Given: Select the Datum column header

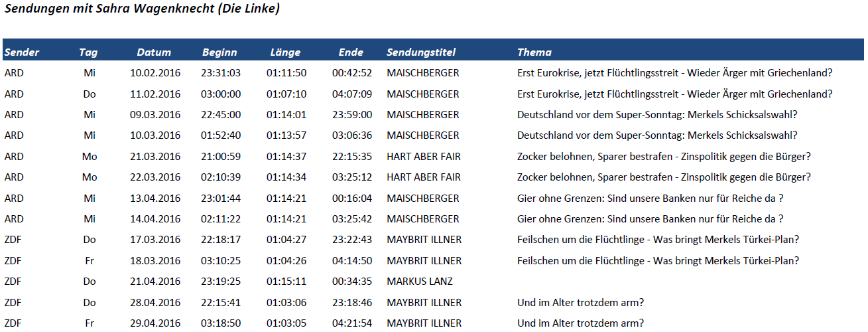Looking at the screenshot, I should coord(154,52).
